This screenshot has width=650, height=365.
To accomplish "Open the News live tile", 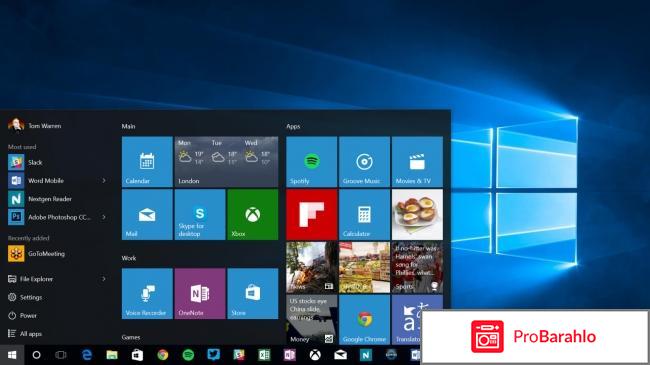I will (312, 268).
